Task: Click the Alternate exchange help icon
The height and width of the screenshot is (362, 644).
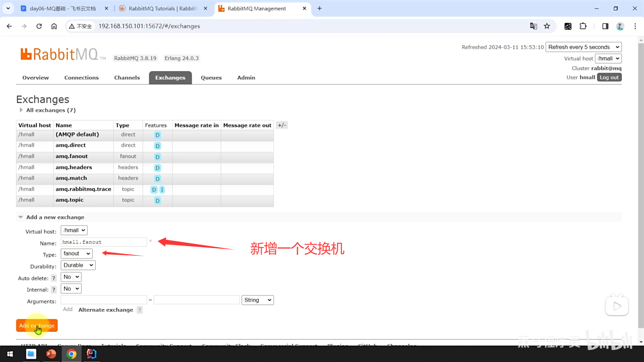Action: pos(140,310)
